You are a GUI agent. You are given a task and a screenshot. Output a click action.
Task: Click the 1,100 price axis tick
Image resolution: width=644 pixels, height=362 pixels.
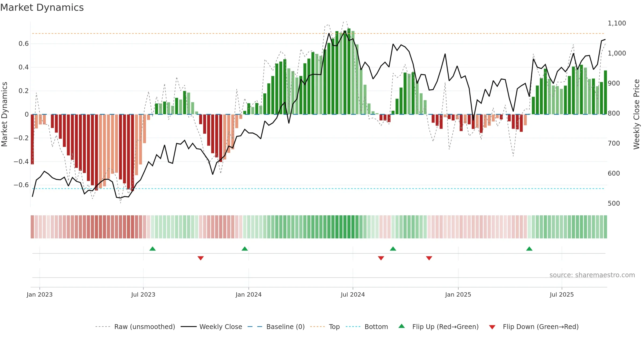click(617, 23)
